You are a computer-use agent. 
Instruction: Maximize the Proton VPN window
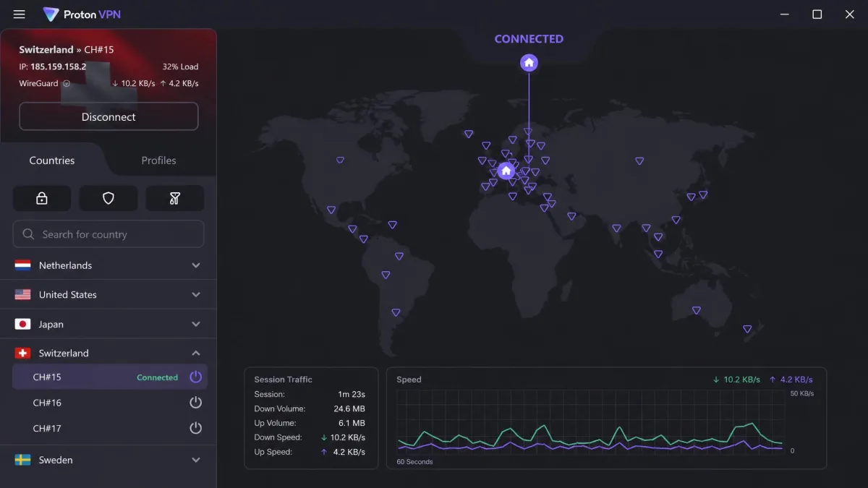point(817,14)
